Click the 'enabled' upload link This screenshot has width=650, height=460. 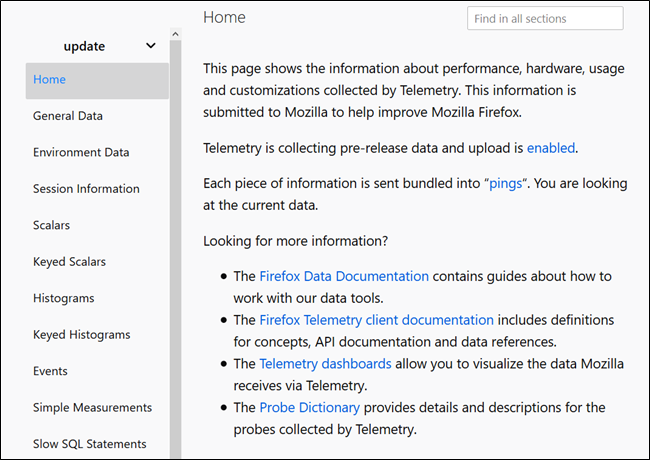point(551,148)
